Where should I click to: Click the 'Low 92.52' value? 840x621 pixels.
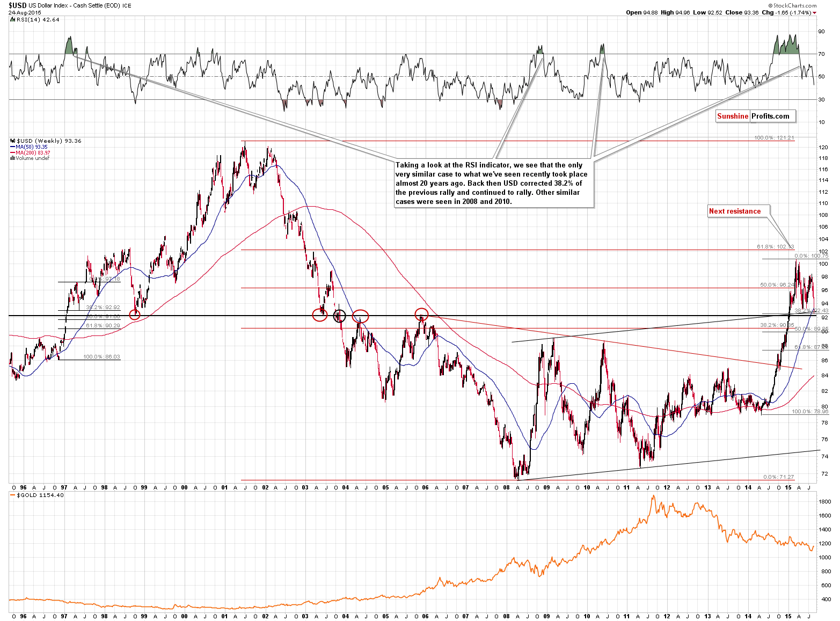707,12
